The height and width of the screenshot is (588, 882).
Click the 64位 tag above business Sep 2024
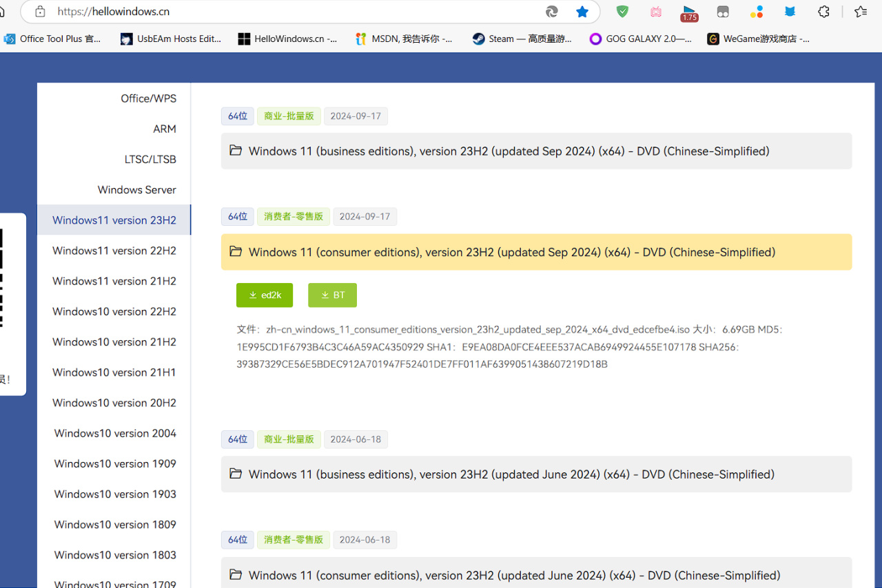point(238,116)
